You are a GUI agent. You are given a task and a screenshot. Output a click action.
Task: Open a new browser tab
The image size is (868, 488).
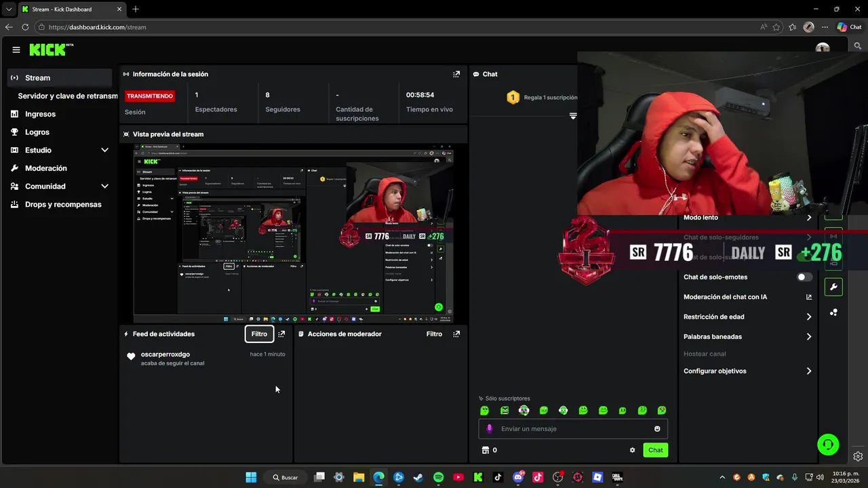coord(136,9)
